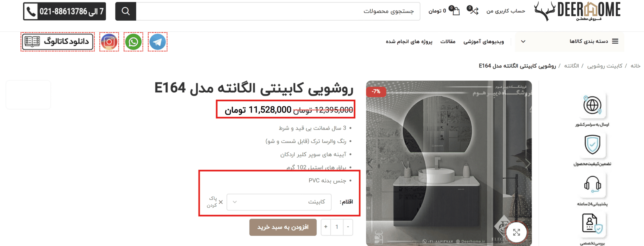Open the compare products arrows icon
The height and width of the screenshot is (246, 644).
pos(473,11)
